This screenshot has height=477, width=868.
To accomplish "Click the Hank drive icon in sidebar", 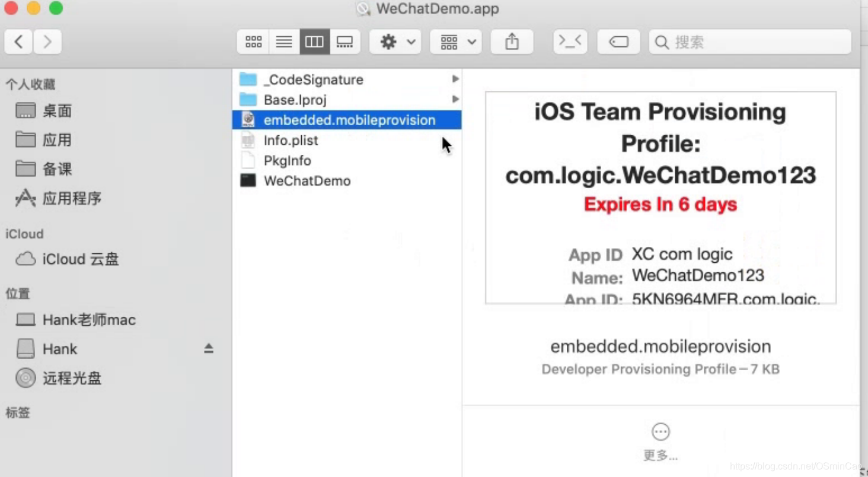I will [x=25, y=349].
